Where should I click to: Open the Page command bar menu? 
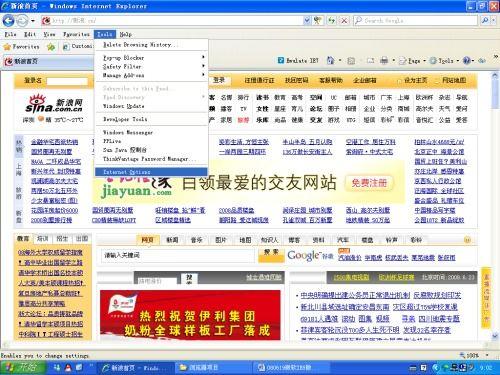[x=413, y=61]
